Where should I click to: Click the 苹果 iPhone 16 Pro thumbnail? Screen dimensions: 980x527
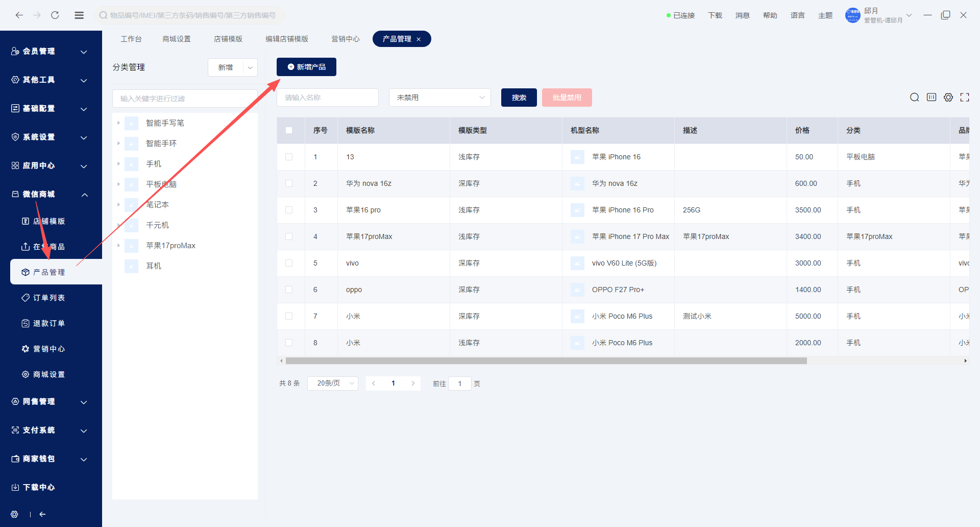577,210
